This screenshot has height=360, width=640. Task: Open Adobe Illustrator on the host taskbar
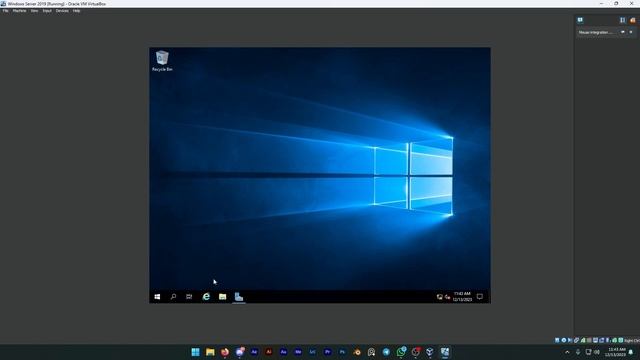point(269,352)
